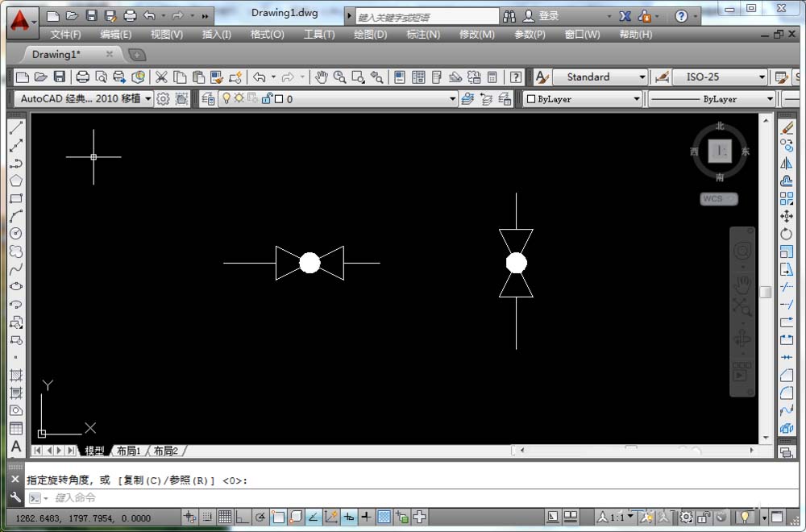This screenshot has height=532, width=806.
Task: Open the 文件(F) menu
Action: 65,35
